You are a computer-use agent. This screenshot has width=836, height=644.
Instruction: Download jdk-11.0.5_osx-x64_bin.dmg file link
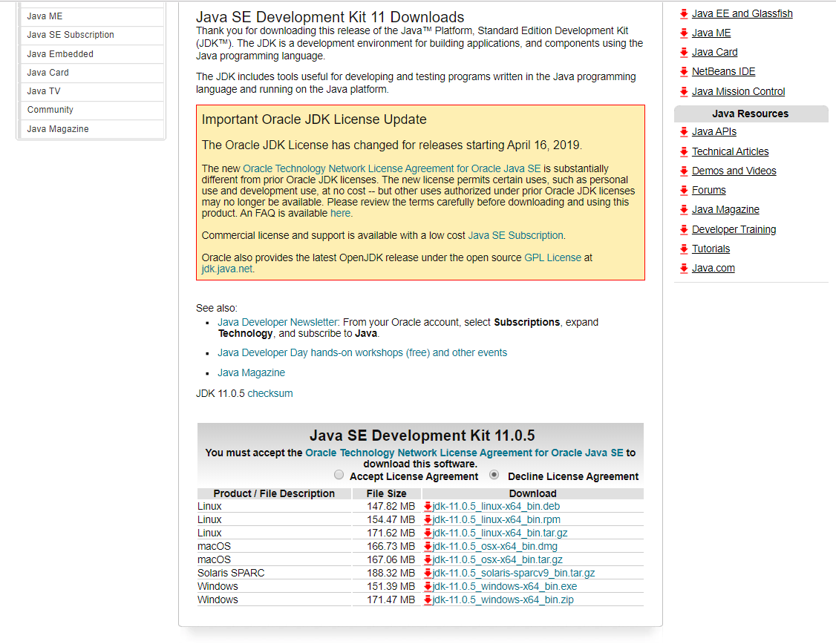tap(495, 546)
